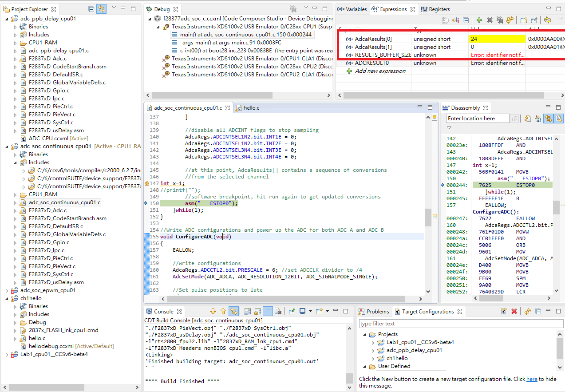Screen dimensions: 565x392
Task: Click the 'here' link to hide message
Action: 532,379
